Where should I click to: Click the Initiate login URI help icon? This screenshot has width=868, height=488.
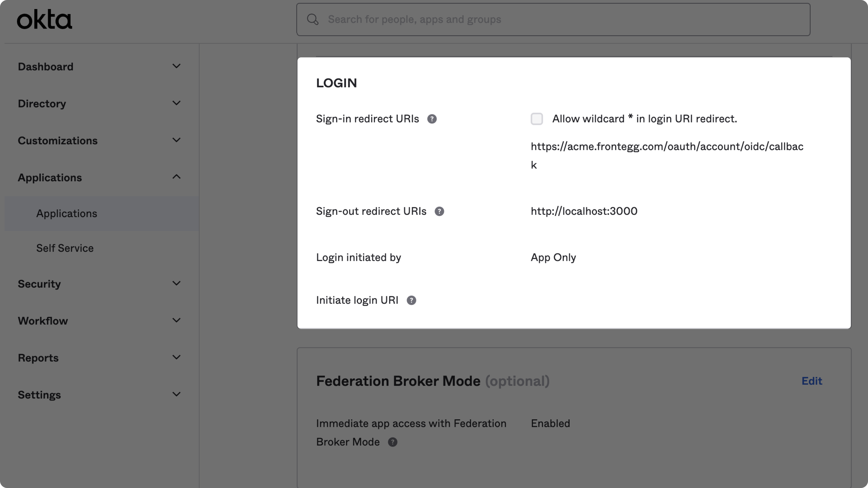coord(411,300)
